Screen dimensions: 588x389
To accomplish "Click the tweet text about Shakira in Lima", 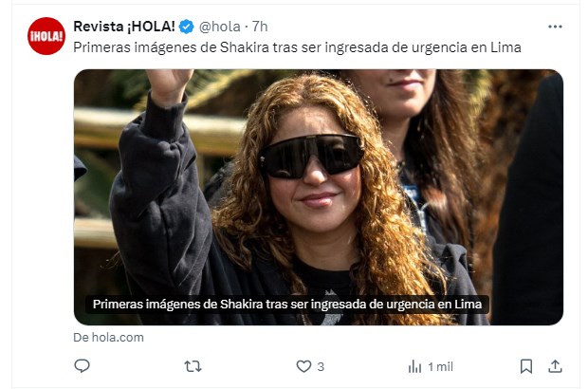I will coord(297,47).
